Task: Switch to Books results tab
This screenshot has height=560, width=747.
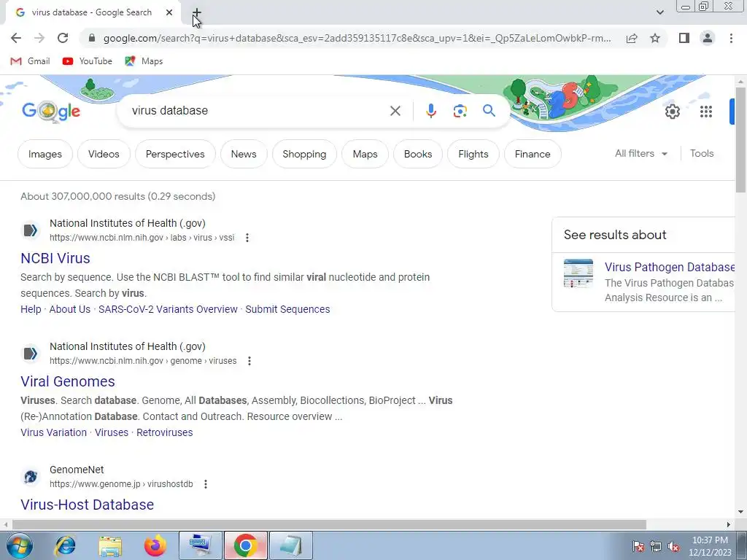Action: coord(418,154)
